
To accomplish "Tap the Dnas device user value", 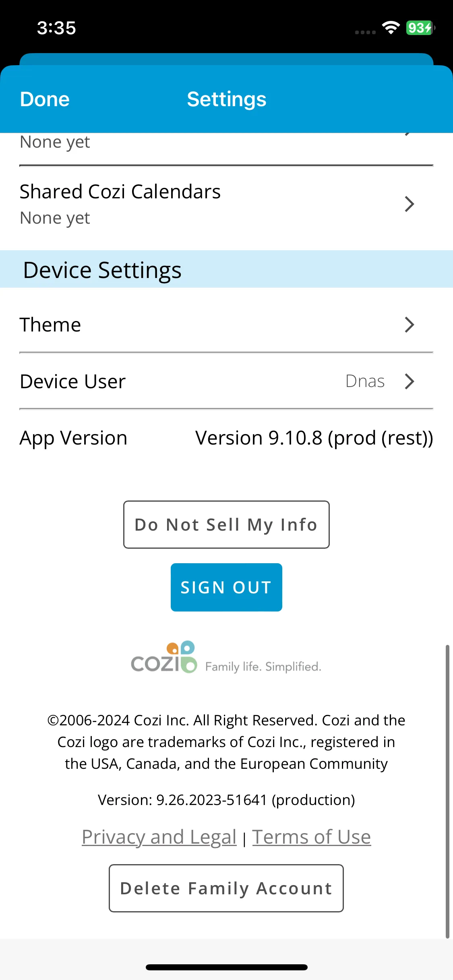I will (x=365, y=381).
